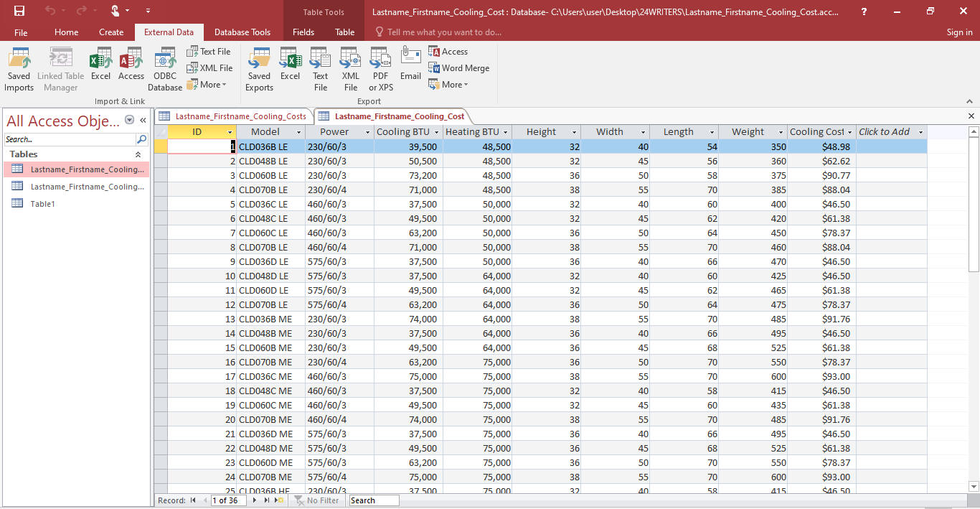Click the Word Merge export option
This screenshot has width=980, height=509.
(459, 68)
